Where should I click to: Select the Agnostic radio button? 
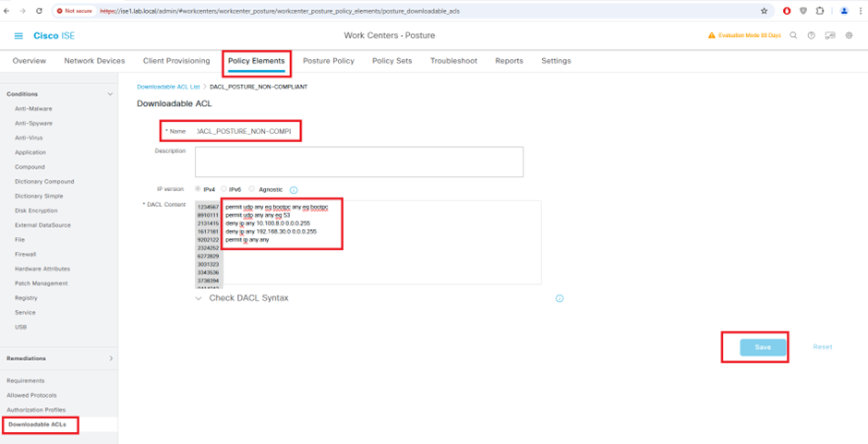click(x=252, y=189)
